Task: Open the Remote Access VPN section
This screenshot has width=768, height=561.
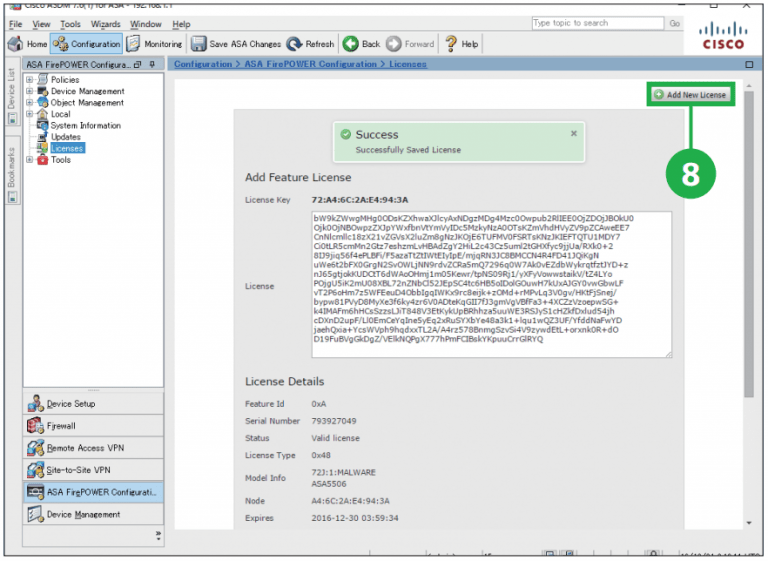Action: [x=93, y=448]
